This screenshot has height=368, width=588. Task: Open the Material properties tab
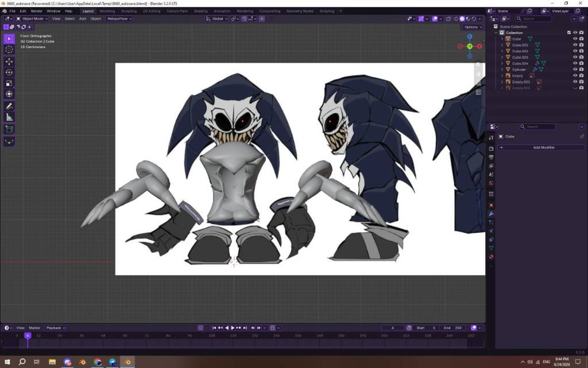click(491, 257)
